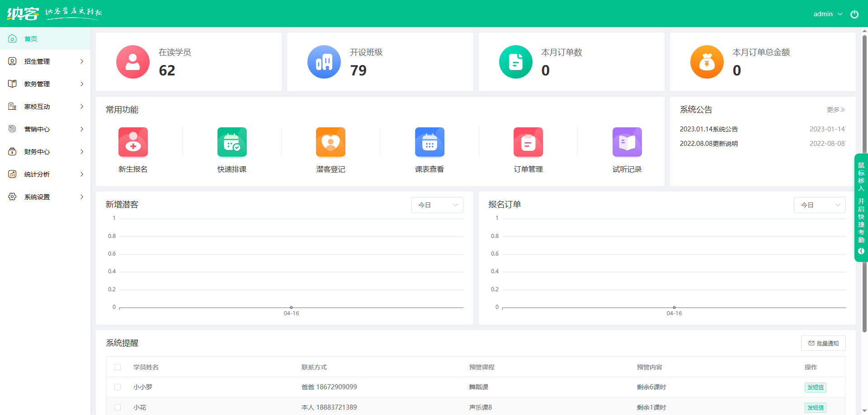Viewport: 868px width, 415px height.
Task: Click the power logout icon
Action: (854, 14)
